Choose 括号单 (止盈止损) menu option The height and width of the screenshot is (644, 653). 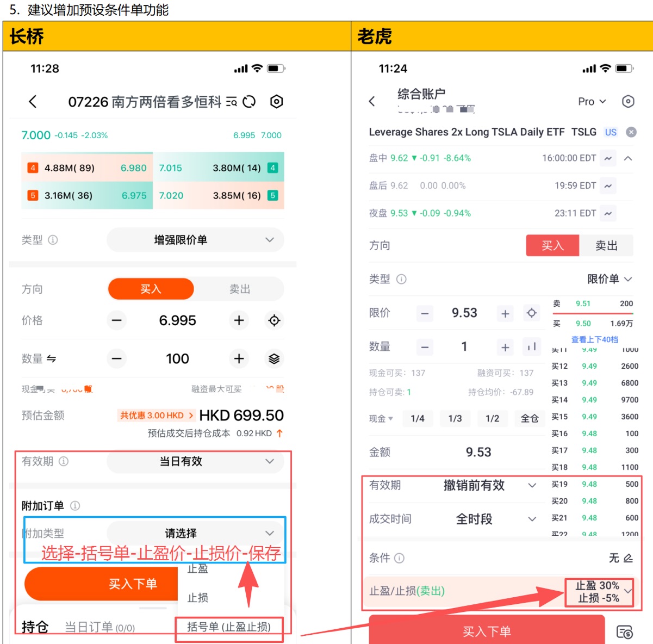229,627
